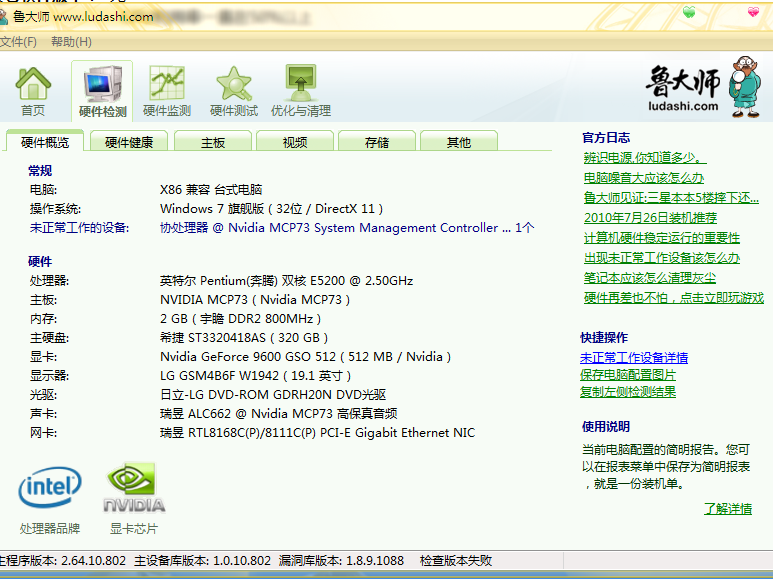Click the 了解详情 link
The height and width of the screenshot is (579, 773).
[728, 508]
